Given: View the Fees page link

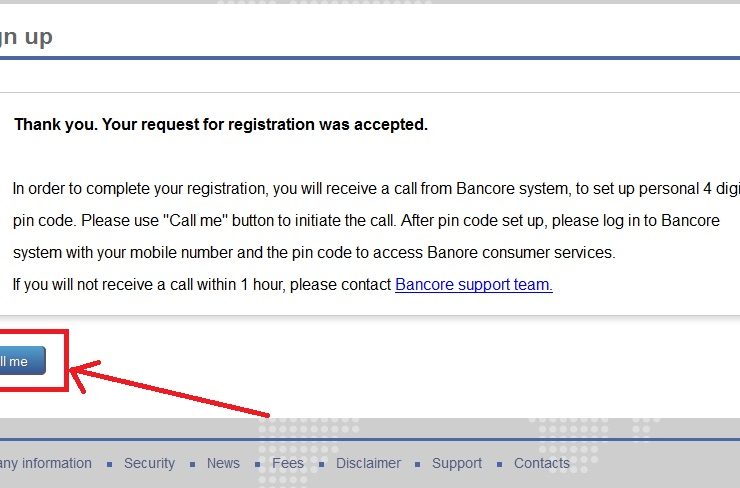Looking at the screenshot, I should pos(288,463).
